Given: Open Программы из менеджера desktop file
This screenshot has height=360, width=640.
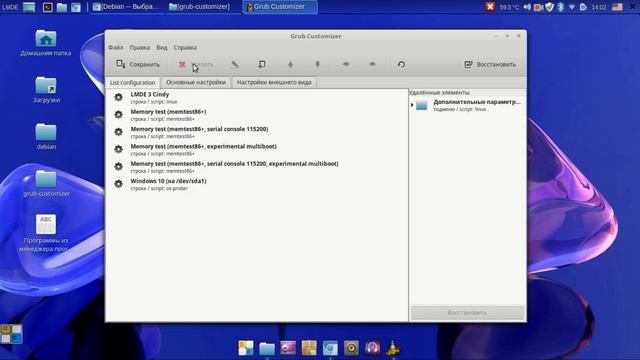Looking at the screenshot, I should pyautogui.click(x=46, y=233).
